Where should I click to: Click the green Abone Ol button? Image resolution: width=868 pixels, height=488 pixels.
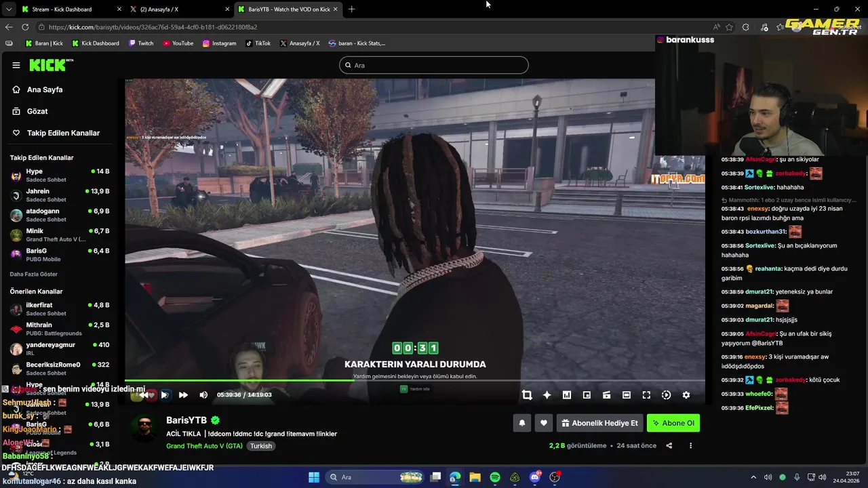click(673, 423)
